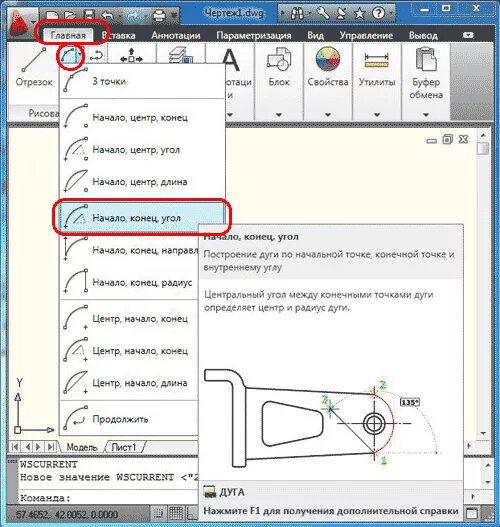Click the Open file folder icon
The height and width of the screenshot is (527, 500).
[70, 15]
